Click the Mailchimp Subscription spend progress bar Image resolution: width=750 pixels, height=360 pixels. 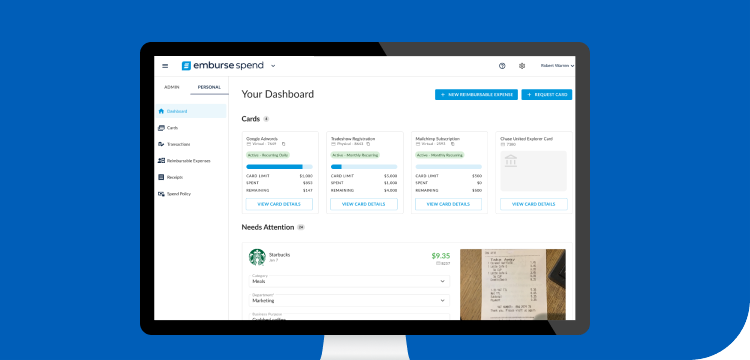point(449,167)
